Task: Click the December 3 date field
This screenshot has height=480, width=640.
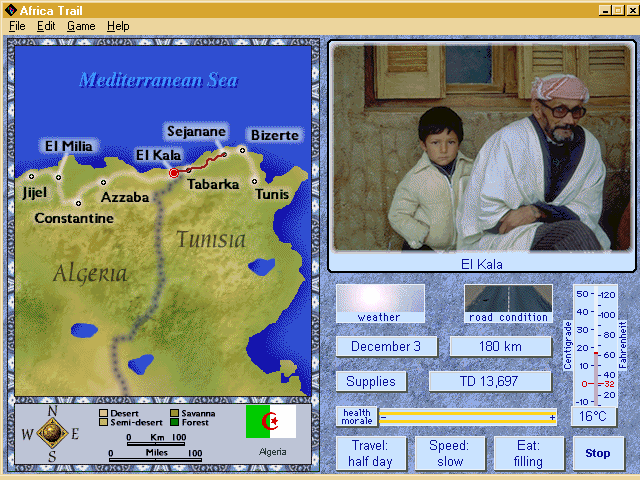Action: [386, 347]
